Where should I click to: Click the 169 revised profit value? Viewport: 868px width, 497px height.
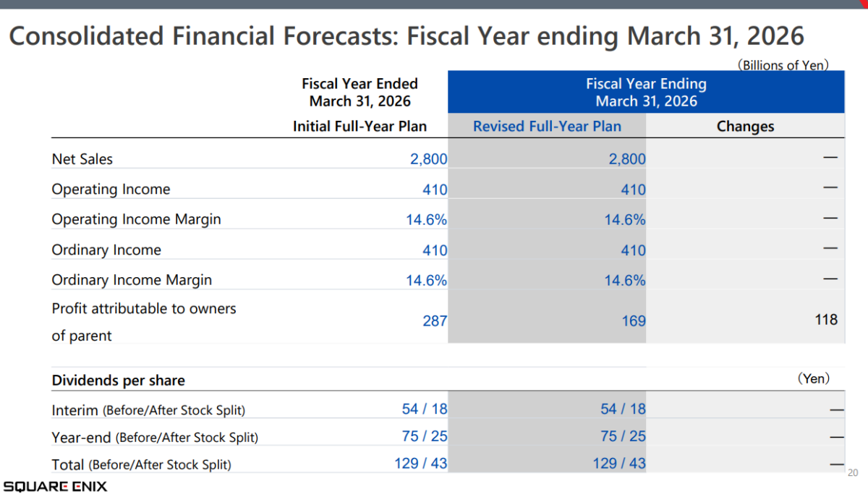(x=634, y=320)
